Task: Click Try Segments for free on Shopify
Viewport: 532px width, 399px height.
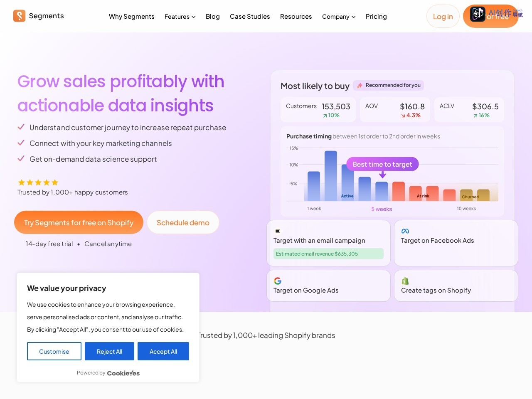Action: (x=79, y=222)
